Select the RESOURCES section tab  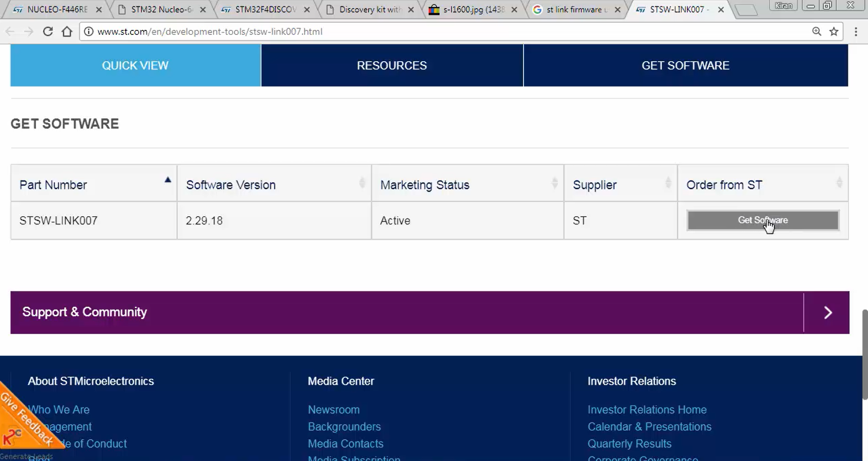click(x=392, y=65)
